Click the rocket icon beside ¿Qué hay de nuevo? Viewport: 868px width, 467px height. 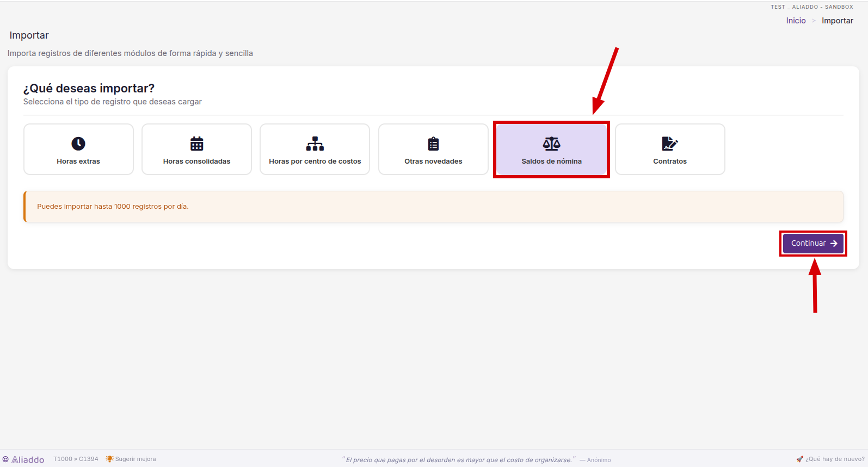pos(799,459)
